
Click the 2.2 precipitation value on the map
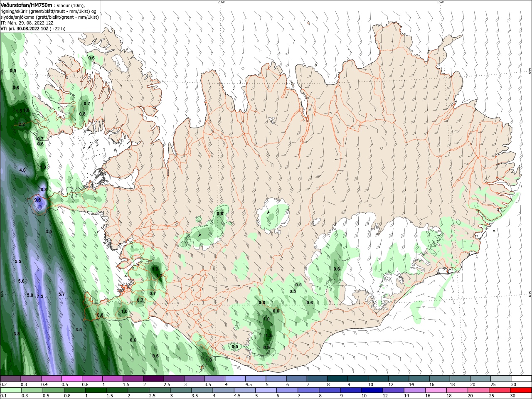(x=22, y=124)
